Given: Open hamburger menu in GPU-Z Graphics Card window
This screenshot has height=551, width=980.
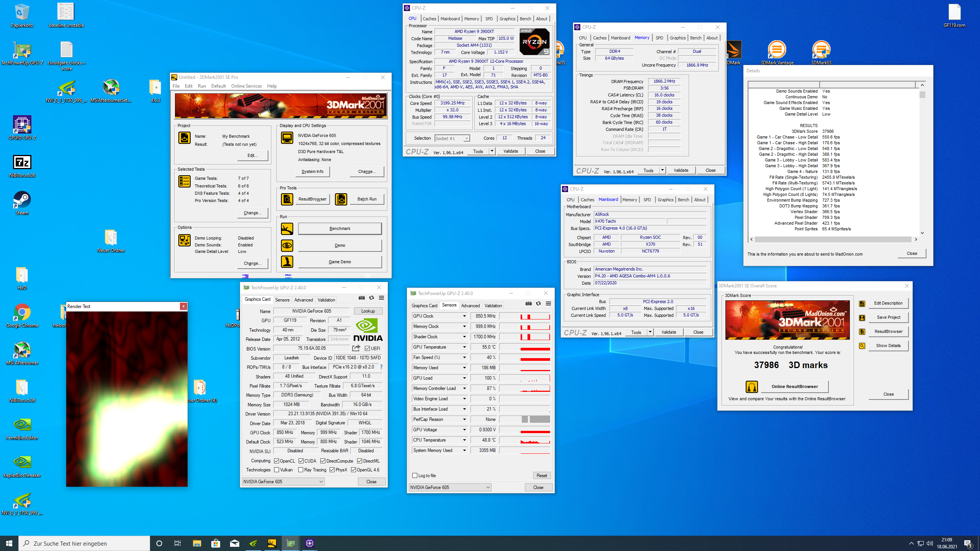Looking at the screenshot, I should [381, 298].
